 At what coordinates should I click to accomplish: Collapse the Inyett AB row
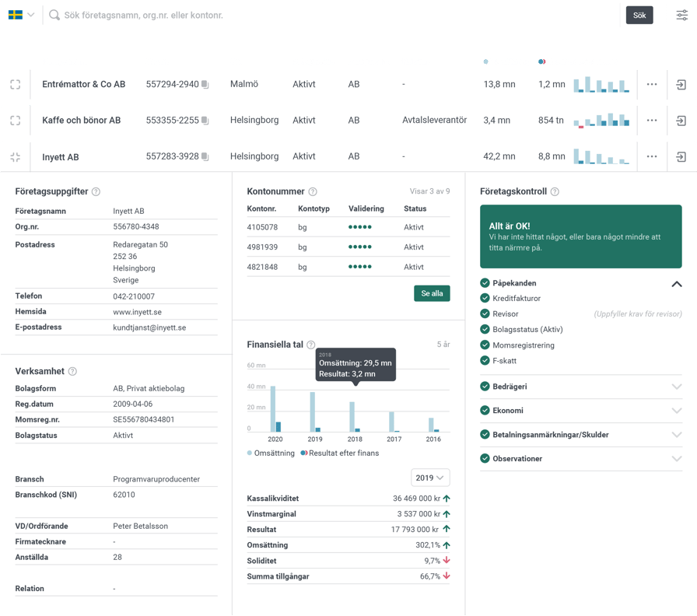(x=15, y=157)
